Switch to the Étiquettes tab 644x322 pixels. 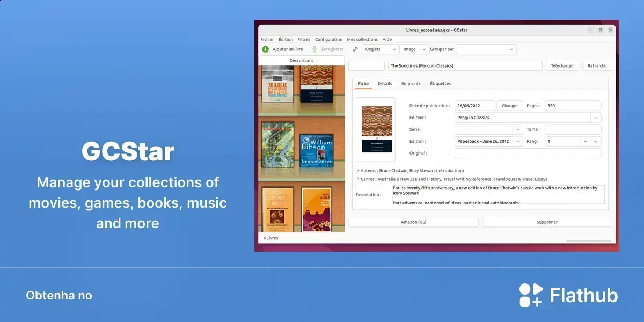click(x=440, y=84)
